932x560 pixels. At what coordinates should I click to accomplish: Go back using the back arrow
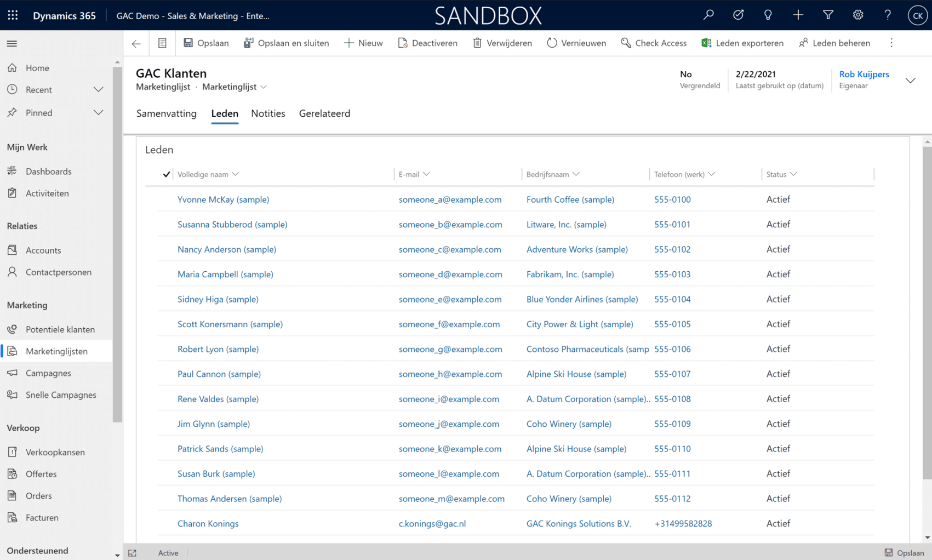[136, 43]
